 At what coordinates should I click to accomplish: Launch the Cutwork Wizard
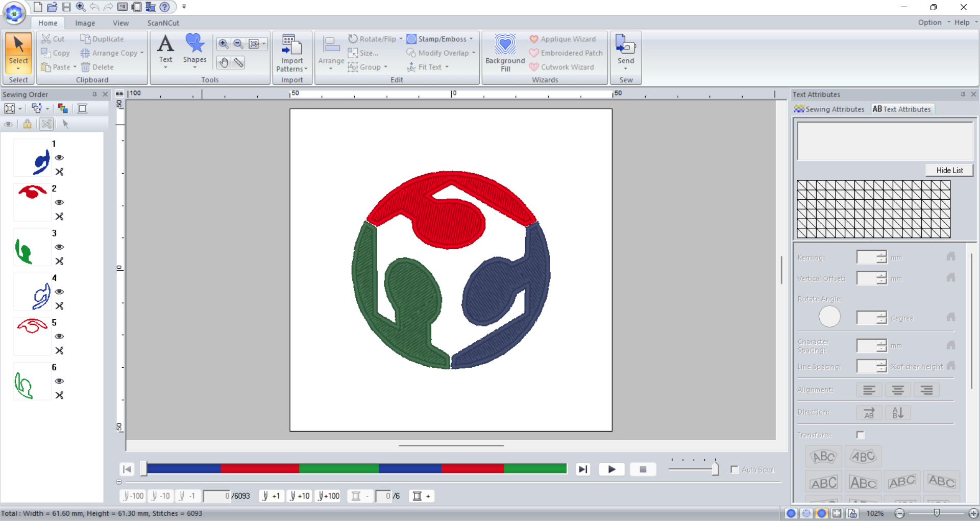(561, 67)
